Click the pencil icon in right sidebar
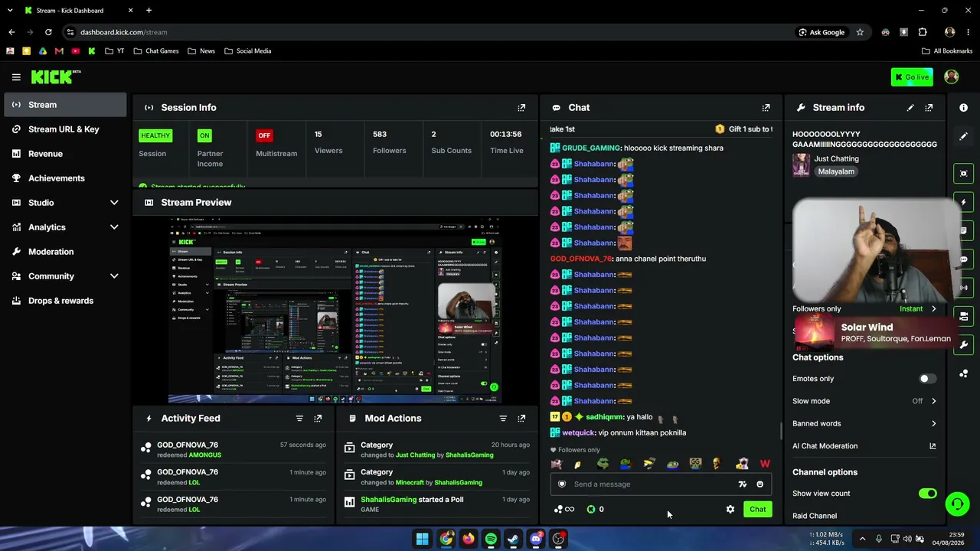Screen dimensions: 980x551 964,136
